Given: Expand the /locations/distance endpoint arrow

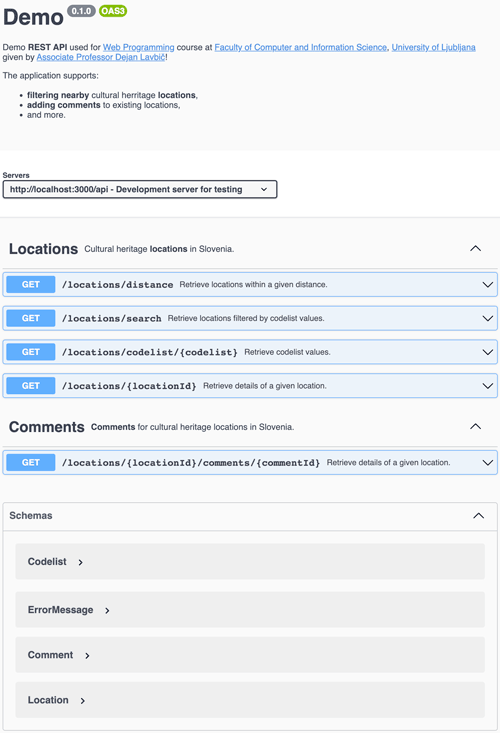Looking at the screenshot, I should click(487, 285).
